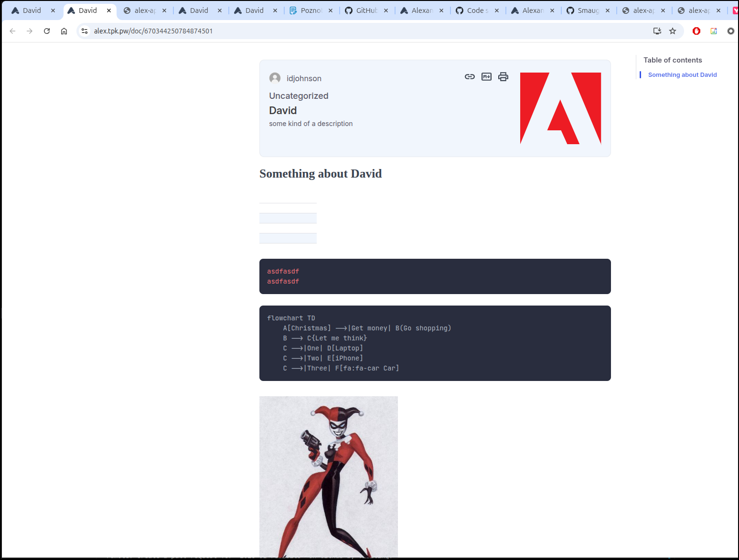Open the sun-shaped extension icon
Image resolution: width=739 pixels, height=560 pixels.
click(x=730, y=31)
